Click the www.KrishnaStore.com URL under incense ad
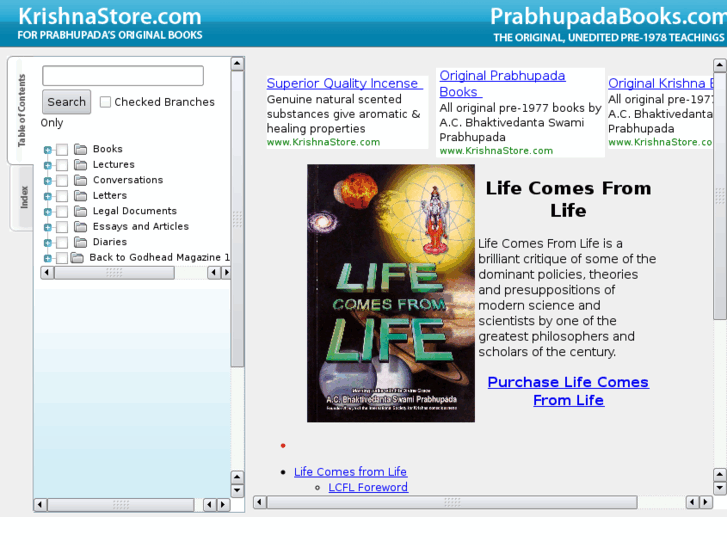The image size is (727, 545). [x=323, y=142]
